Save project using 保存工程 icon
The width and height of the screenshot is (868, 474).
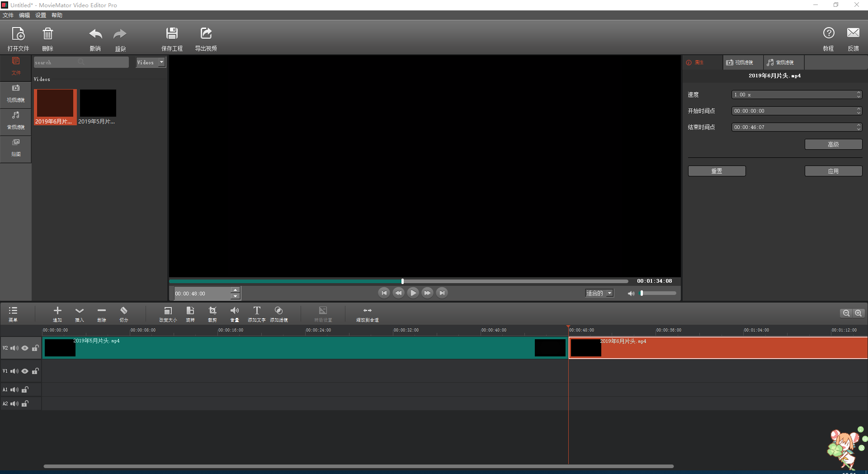pyautogui.click(x=172, y=33)
